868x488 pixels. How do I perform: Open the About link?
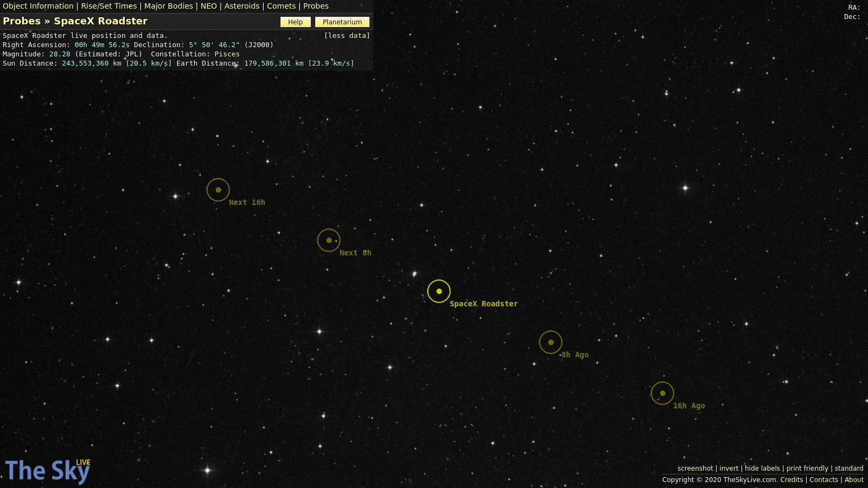pyautogui.click(x=854, y=480)
